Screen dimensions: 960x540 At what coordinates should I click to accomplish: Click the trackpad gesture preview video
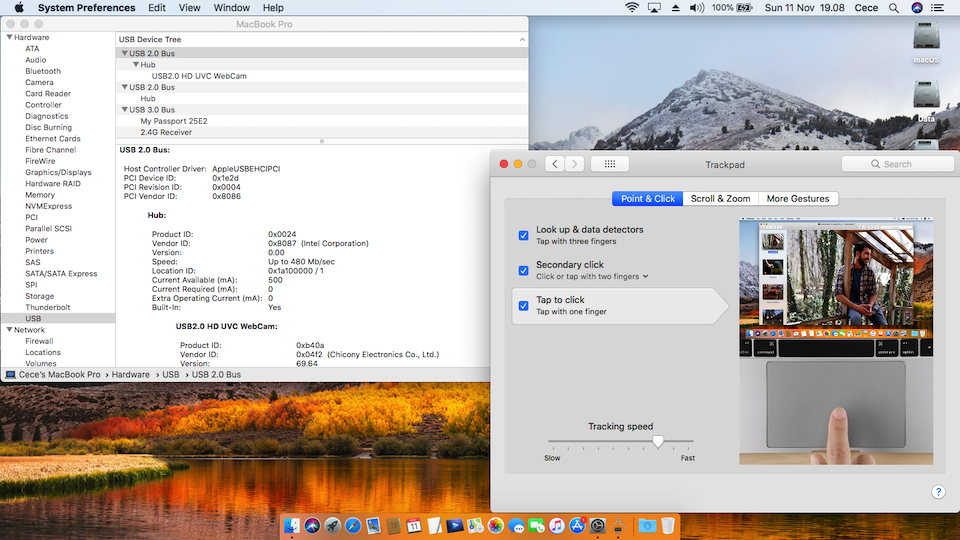pyautogui.click(x=836, y=340)
